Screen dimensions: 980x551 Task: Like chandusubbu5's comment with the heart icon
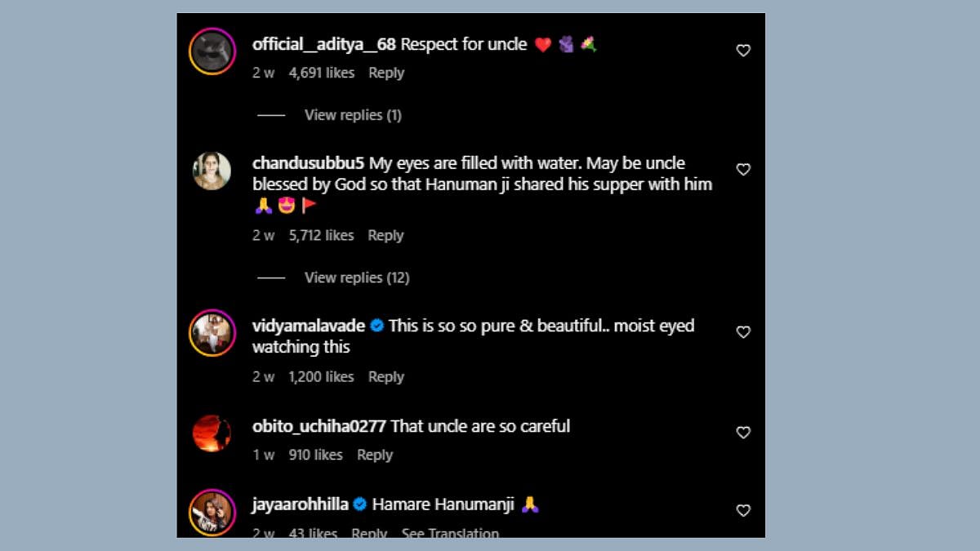point(743,170)
